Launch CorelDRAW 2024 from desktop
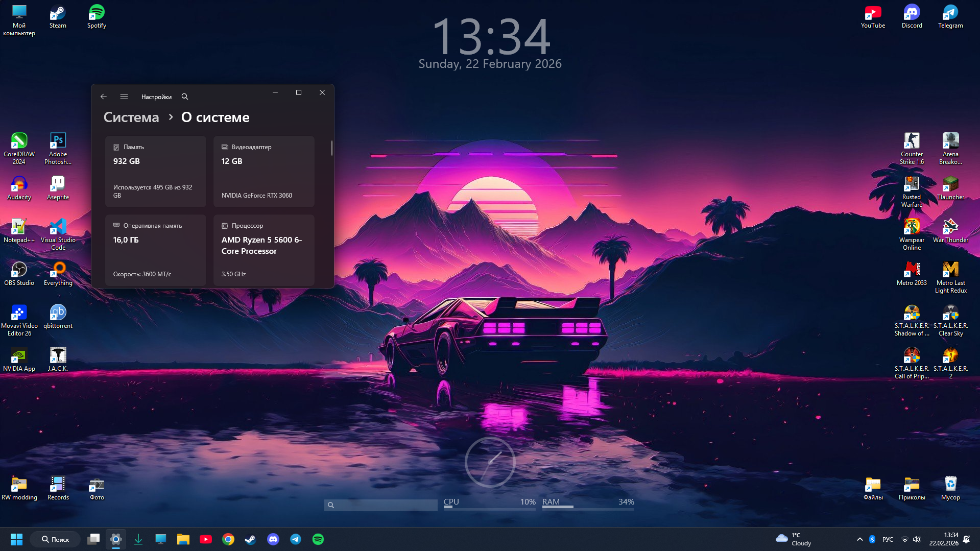Screen dimensions: 980x551 click(19, 149)
